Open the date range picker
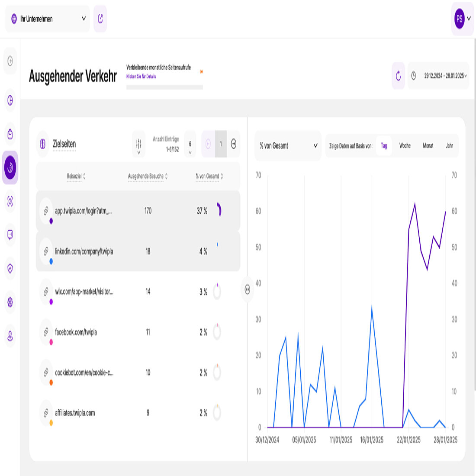476x476 pixels. (439, 76)
